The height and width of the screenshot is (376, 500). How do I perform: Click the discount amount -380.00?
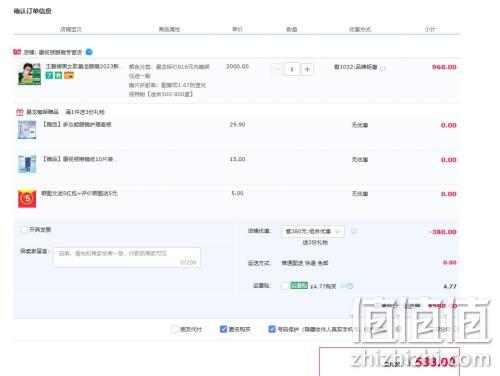coord(443,232)
